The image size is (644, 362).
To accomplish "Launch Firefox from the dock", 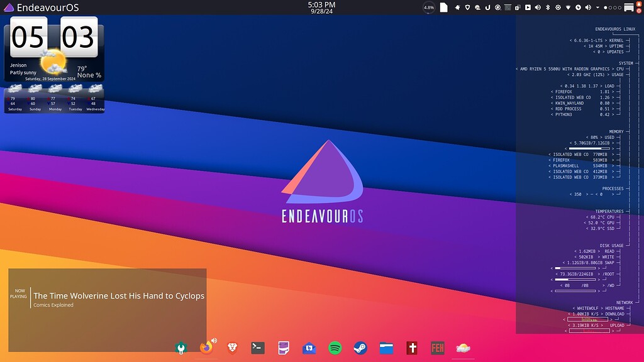I will click(x=206, y=348).
